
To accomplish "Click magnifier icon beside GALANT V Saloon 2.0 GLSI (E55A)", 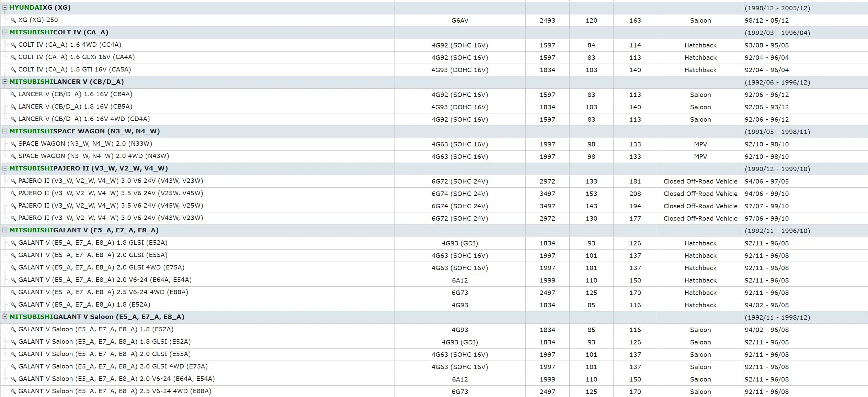I will click(13, 354).
